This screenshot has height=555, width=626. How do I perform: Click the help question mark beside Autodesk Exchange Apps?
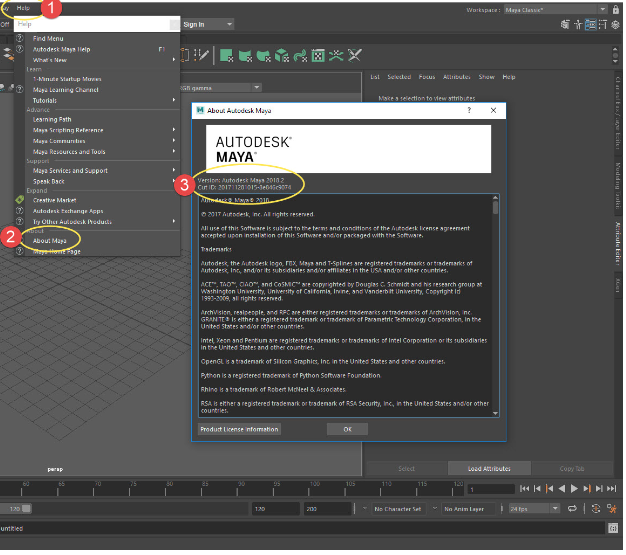19,211
